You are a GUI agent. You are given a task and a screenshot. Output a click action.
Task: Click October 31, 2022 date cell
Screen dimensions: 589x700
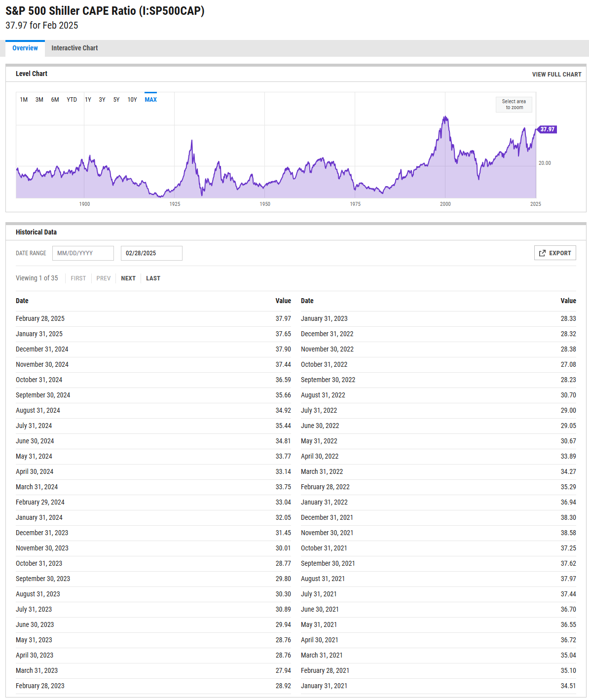tap(324, 365)
